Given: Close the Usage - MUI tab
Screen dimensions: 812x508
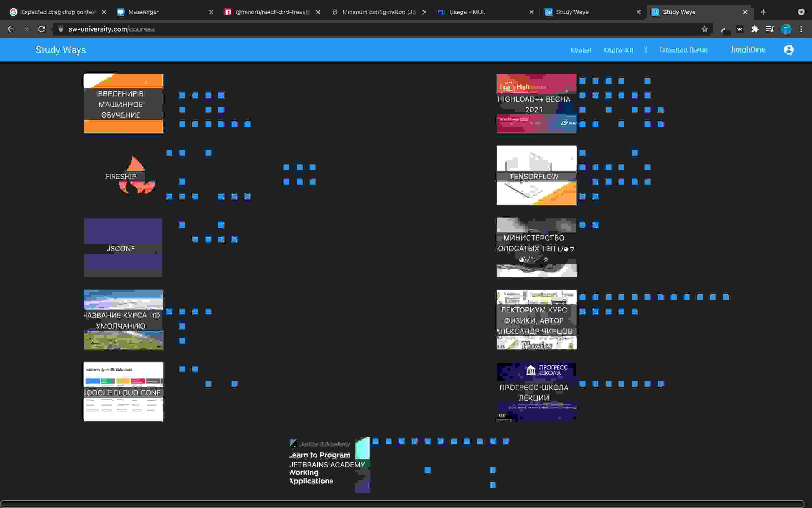Looking at the screenshot, I should pyautogui.click(x=532, y=12).
